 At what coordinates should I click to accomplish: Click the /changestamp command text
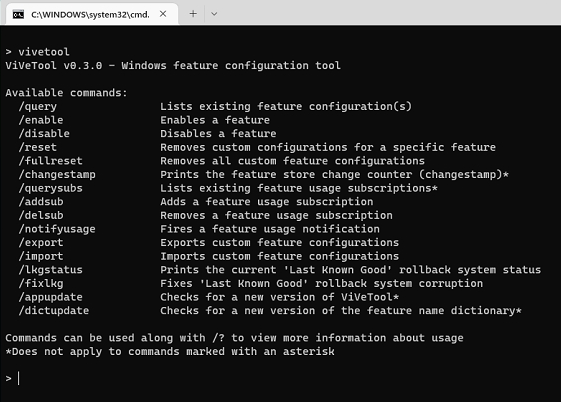pos(57,174)
